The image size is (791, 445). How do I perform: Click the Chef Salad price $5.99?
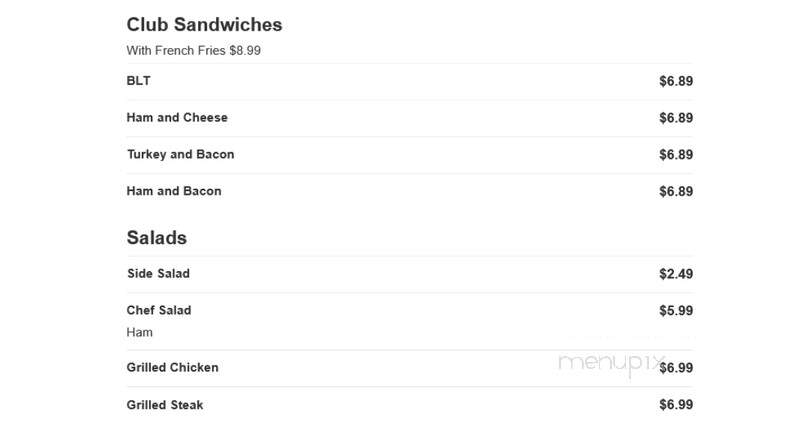(676, 310)
